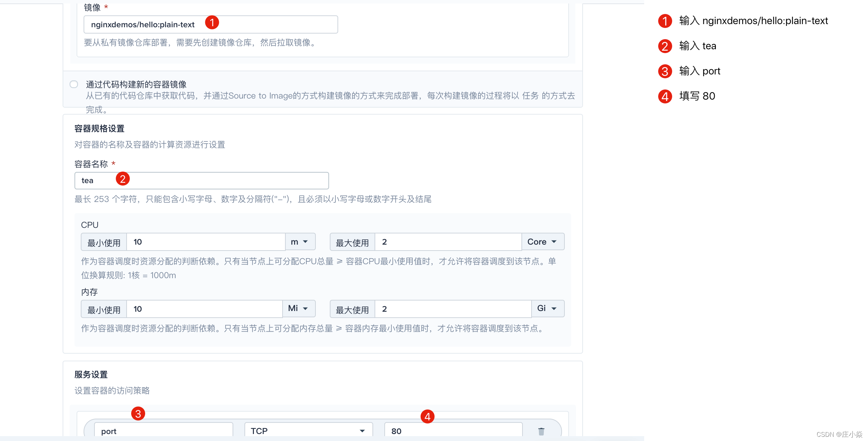Click memory 最小使用 value field showing 10

pyautogui.click(x=204, y=309)
